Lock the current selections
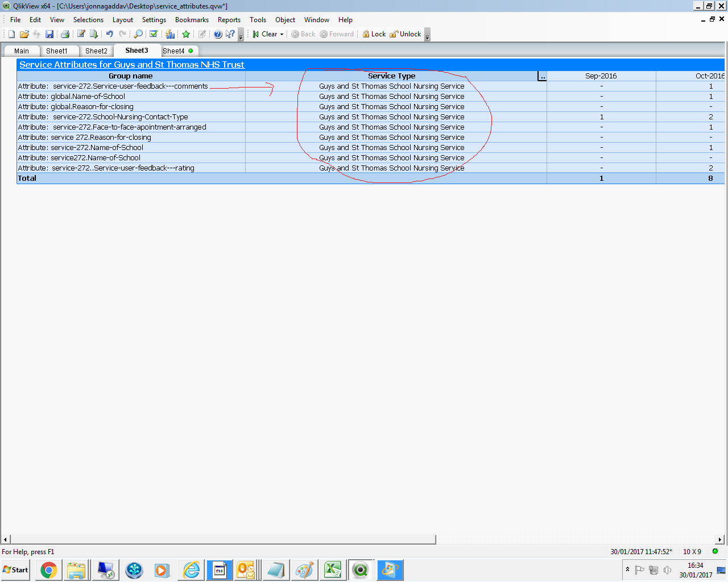Image resolution: width=728 pixels, height=582 pixels. tap(374, 34)
